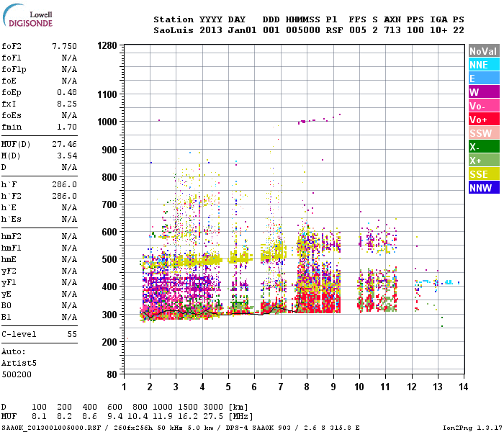Viewport: 504px width, 432px height.
Task: Select the NoVal gray legend swatch
Action: coord(484,51)
